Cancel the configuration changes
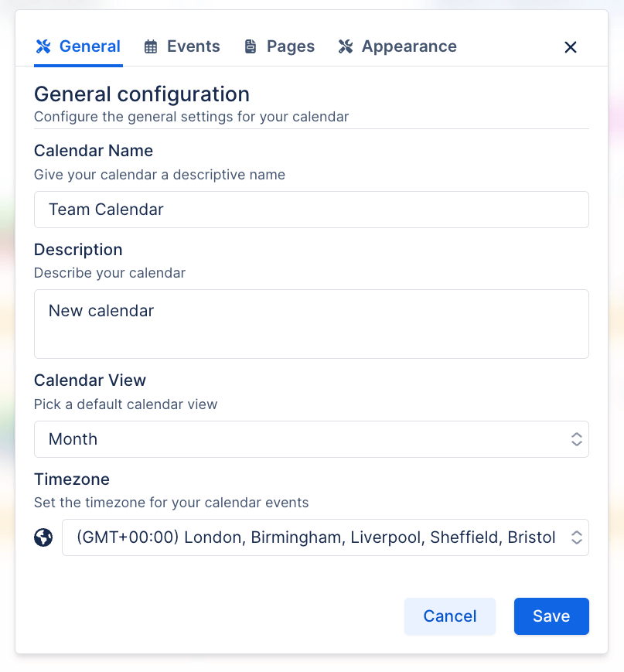Viewport: 624px width, 672px height. [x=449, y=616]
